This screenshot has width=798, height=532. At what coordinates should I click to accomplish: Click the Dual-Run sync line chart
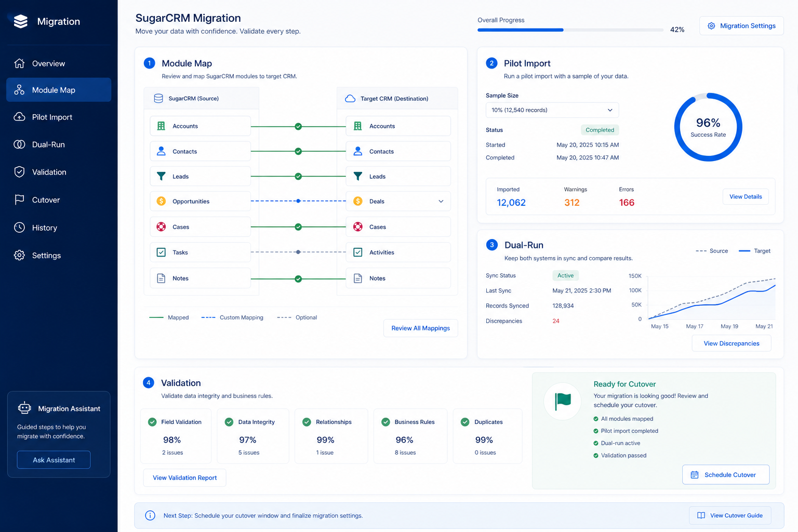pos(712,298)
